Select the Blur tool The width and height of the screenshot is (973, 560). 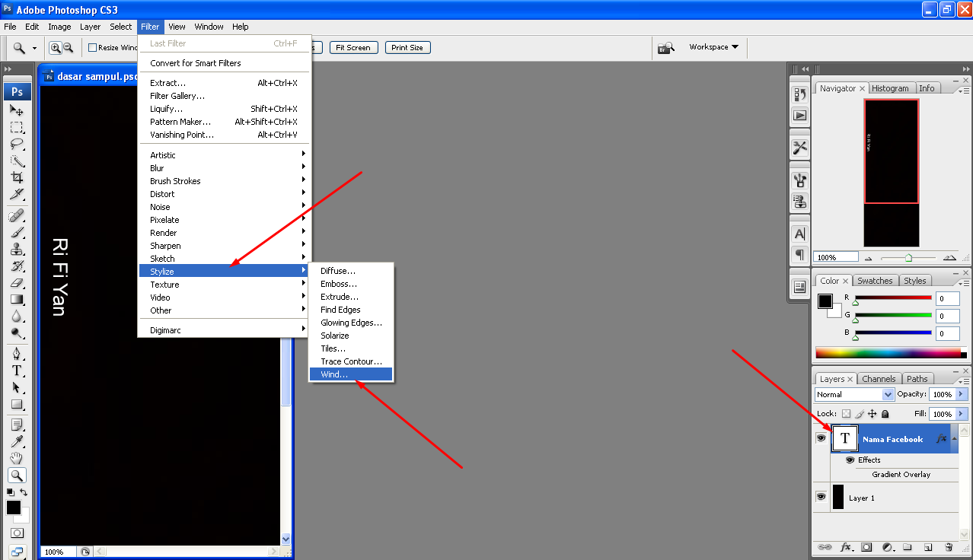point(17,317)
